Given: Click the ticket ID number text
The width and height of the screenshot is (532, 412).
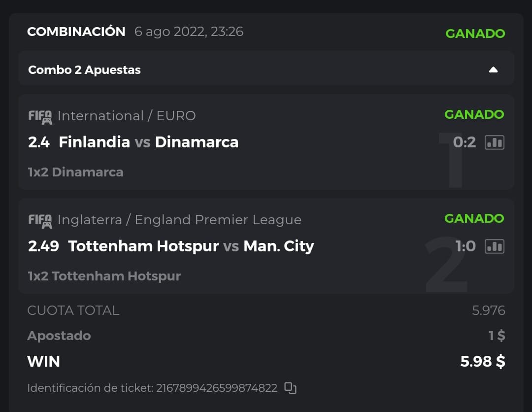Looking at the screenshot, I should (x=217, y=388).
